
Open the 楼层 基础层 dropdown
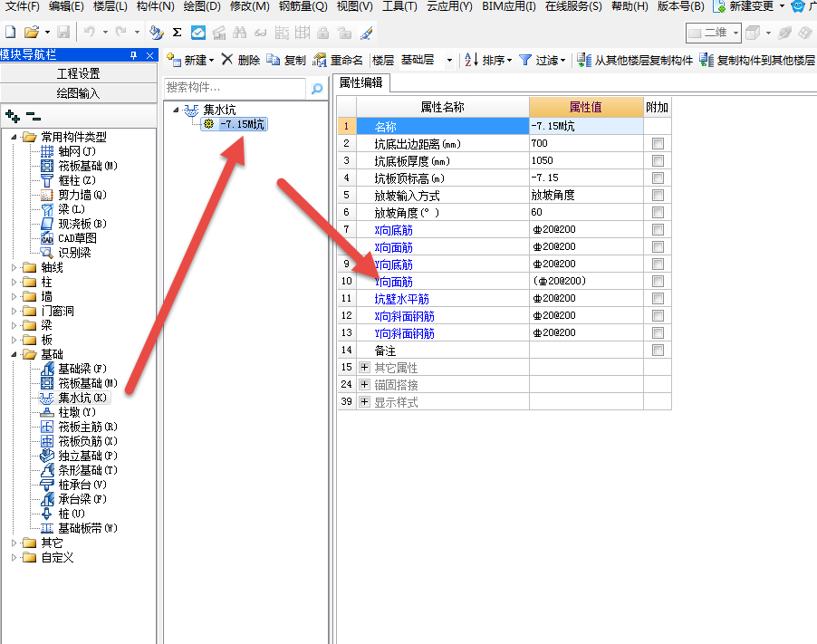click(449, 61)
